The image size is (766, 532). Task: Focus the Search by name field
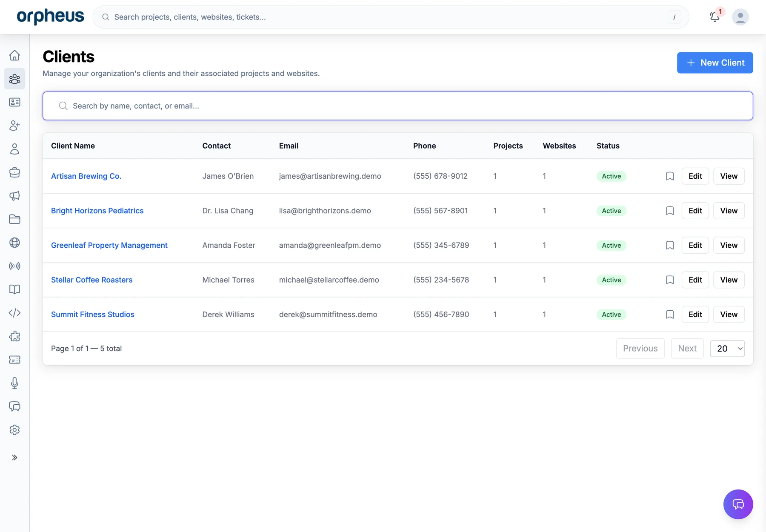coord(398,106)
